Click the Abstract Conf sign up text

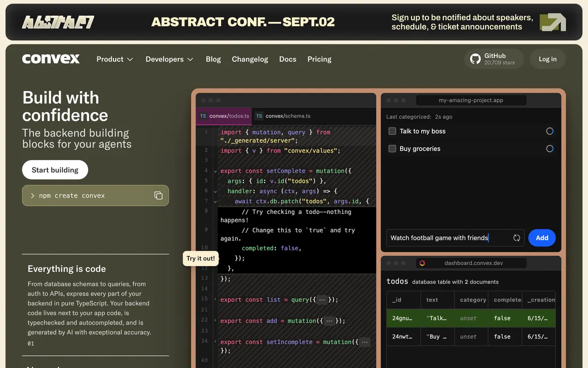click(462, 22)
